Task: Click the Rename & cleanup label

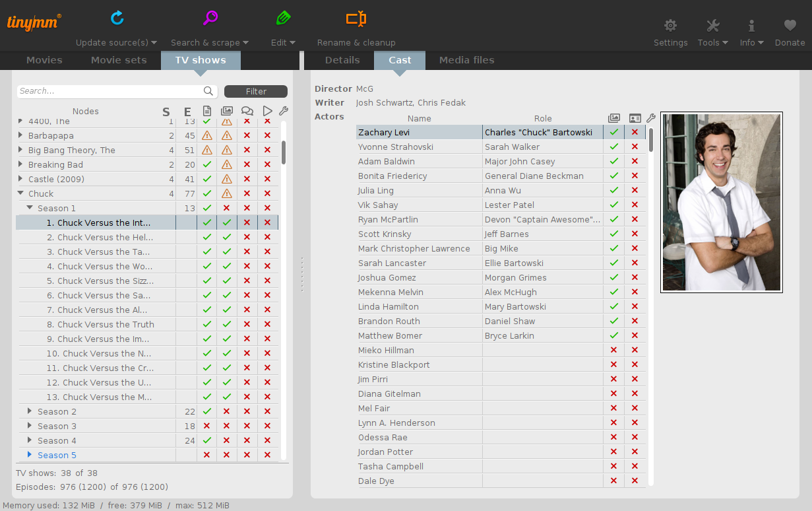Action: [356, 42]
